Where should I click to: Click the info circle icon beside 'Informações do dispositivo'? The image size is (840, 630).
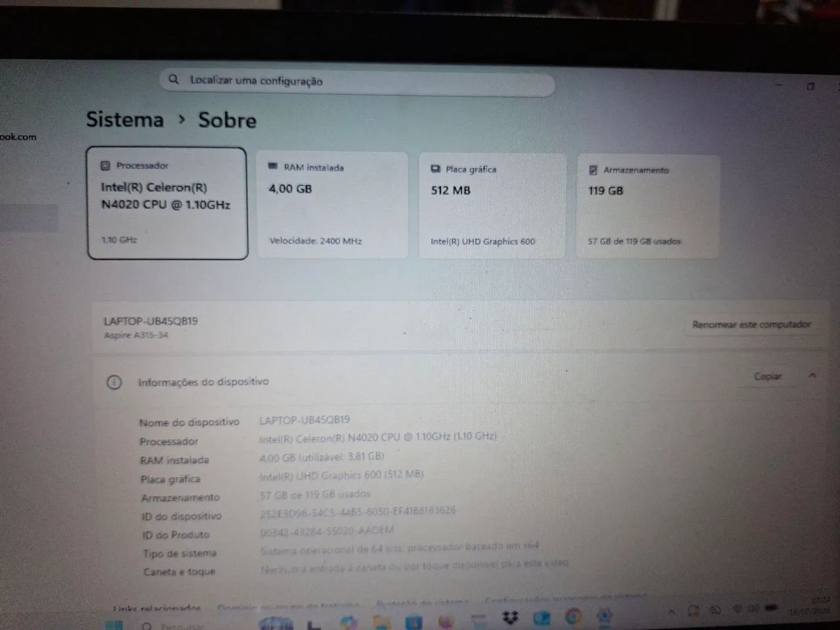[114, 382]
